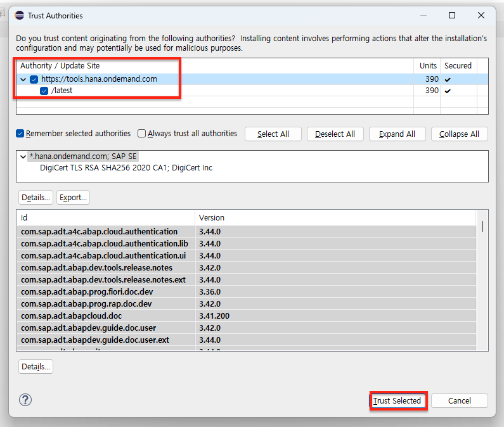The height and width of the screenshot is (427, 504).
Task: Click the Units column header
Action: [427, 65]
